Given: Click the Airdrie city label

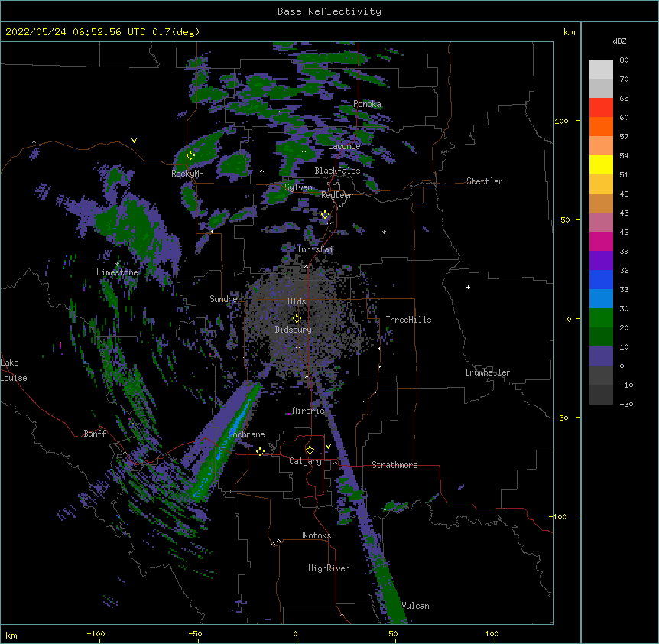Looking at the screenshot, I should [x=309, y=411].
